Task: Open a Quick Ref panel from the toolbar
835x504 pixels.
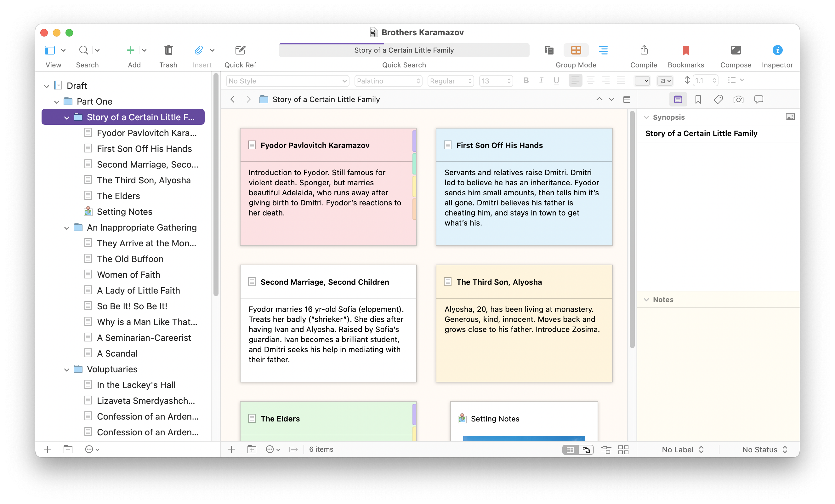Action: 240,50
